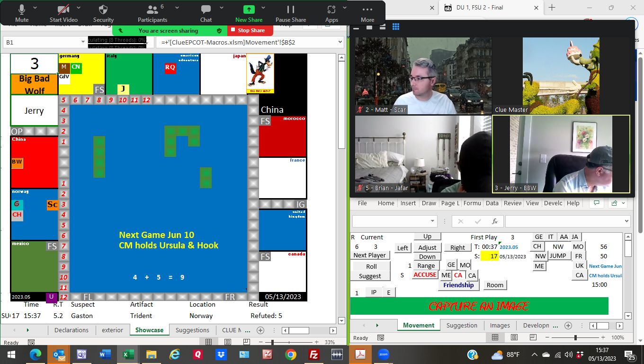Select Normal view in left Excel status bar
This screenshot has height=364, width=644.
pos(208,342)
